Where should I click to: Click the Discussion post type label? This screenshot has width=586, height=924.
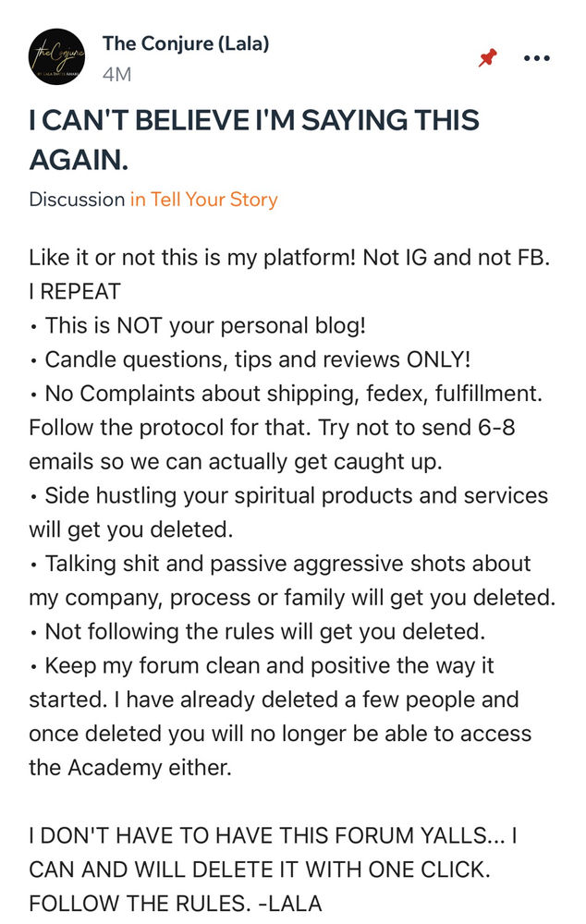77,200
